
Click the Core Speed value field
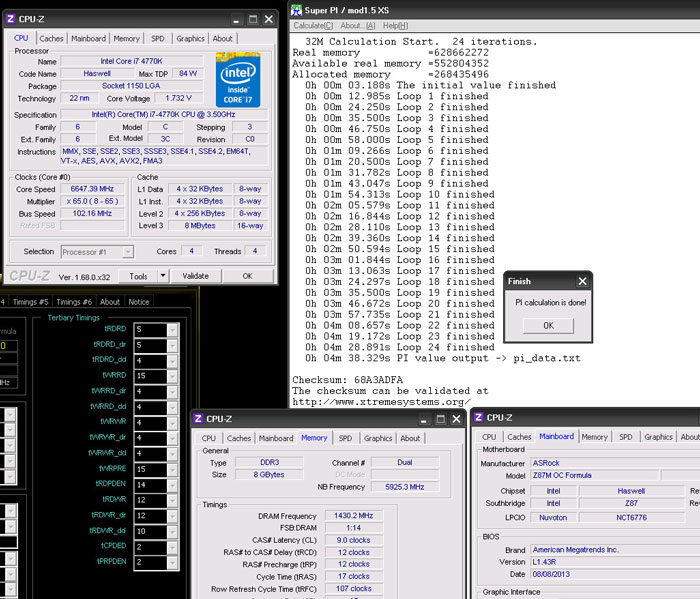tap(94, 189)
